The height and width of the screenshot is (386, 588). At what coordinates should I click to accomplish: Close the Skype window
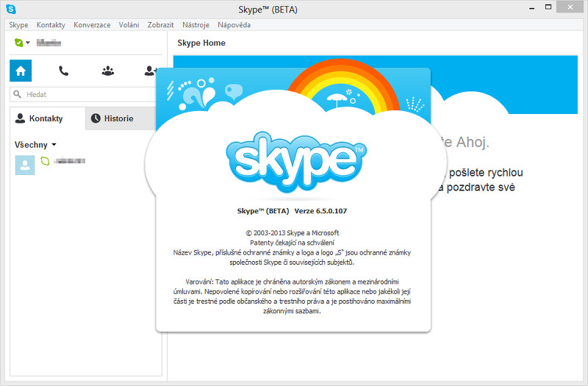click(570, 7)
